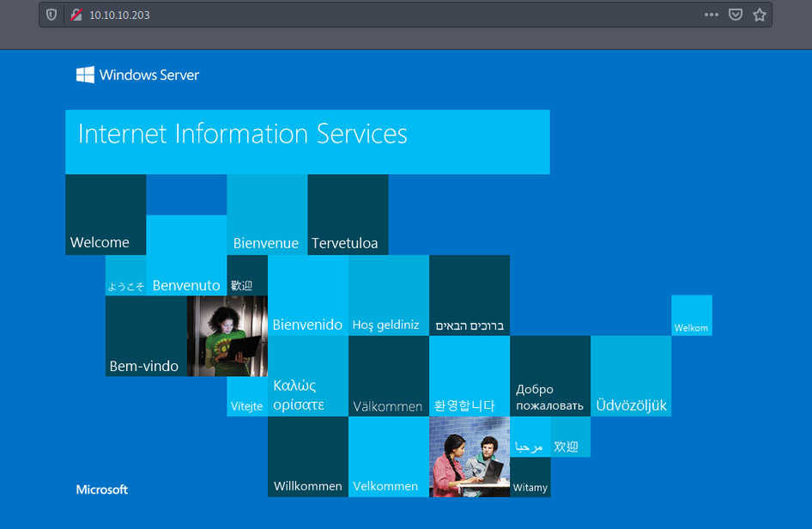Image resolution: width=812 pixels, height=529 pixels.
Task: Click the Benvenuto tile
Action: point(186,255)
